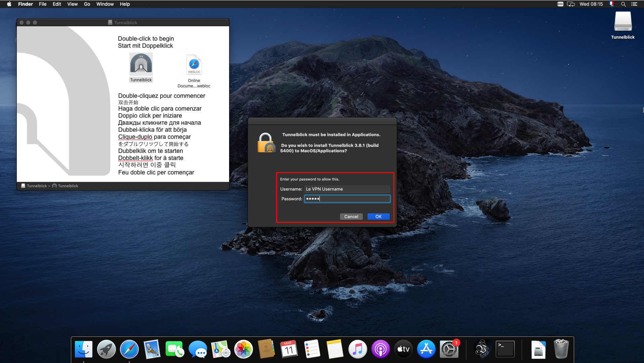Open the Apple menu

pos(9,4)
